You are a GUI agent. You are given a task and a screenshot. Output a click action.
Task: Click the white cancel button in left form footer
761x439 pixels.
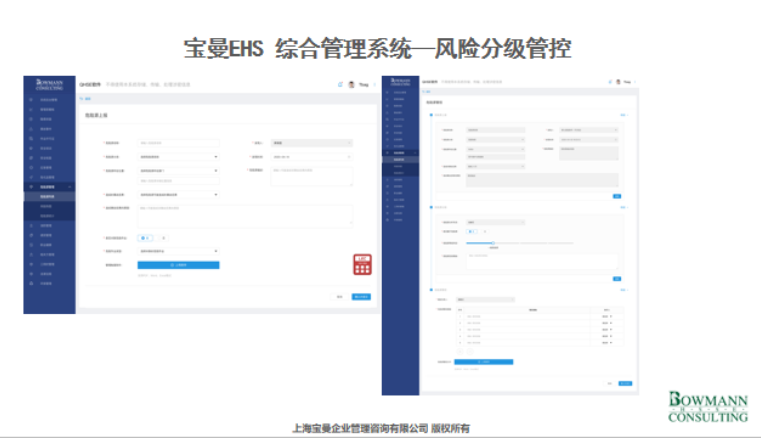[340, 296]
